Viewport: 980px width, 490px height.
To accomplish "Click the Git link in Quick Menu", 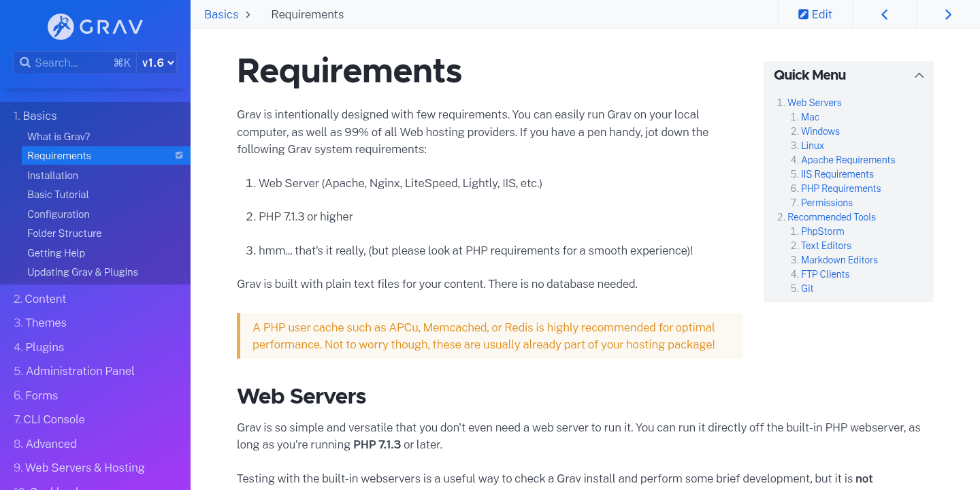I will [x=807, y=288].
